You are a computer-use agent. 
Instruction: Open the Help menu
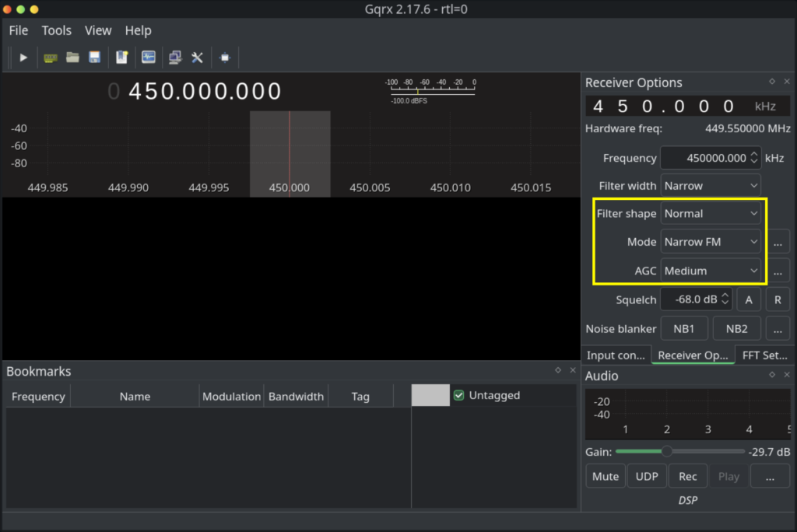139,30
